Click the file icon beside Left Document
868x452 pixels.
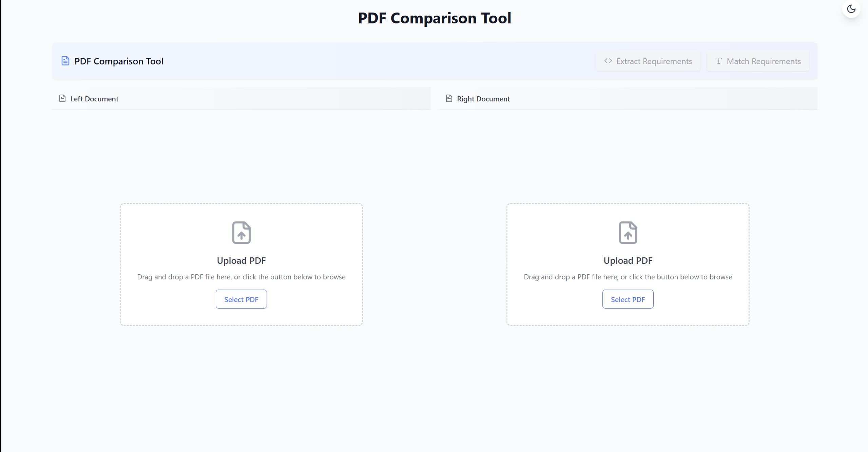tap(62, 99)
